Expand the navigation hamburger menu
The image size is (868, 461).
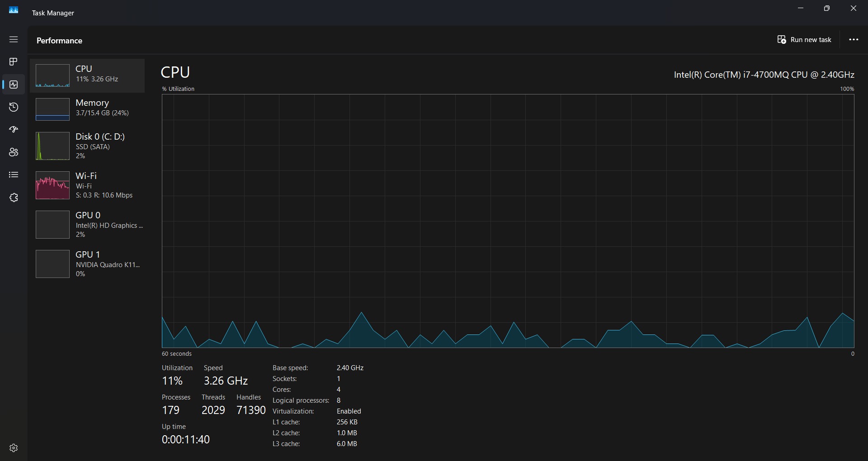click(14, 39)
